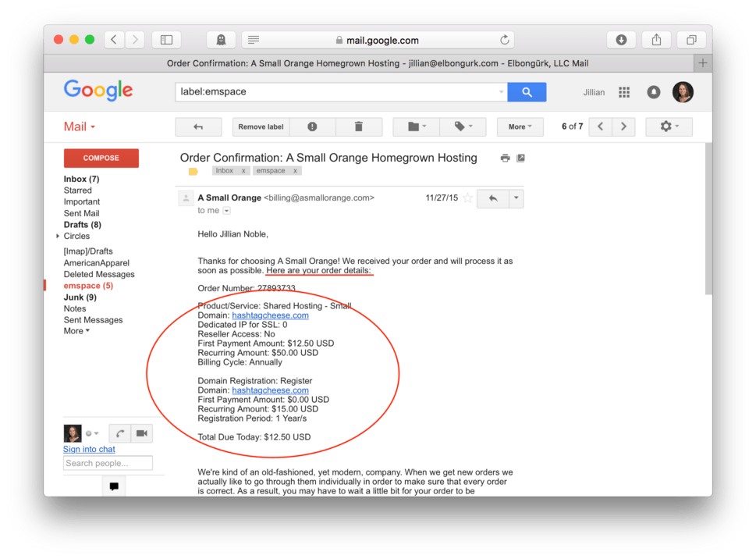This screenshot has height=559, width=756.
Task: Open Reader view icon in address bar
Action: (x=254, y=40)
